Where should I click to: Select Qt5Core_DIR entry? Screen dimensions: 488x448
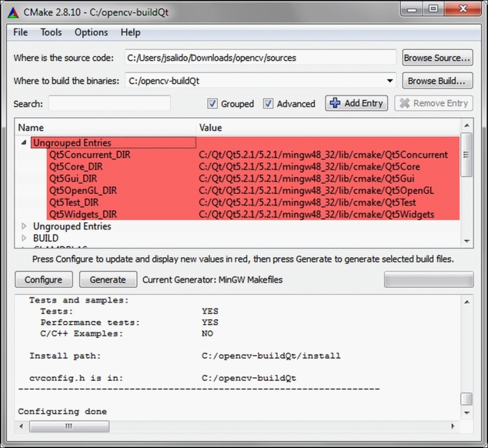click(x=76, y=167)
